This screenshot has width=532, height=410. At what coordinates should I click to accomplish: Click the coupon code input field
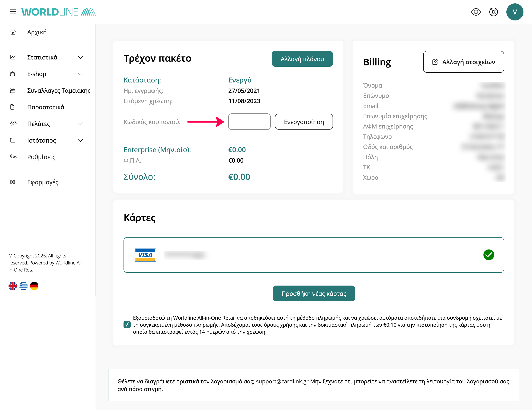click(249, 122)
